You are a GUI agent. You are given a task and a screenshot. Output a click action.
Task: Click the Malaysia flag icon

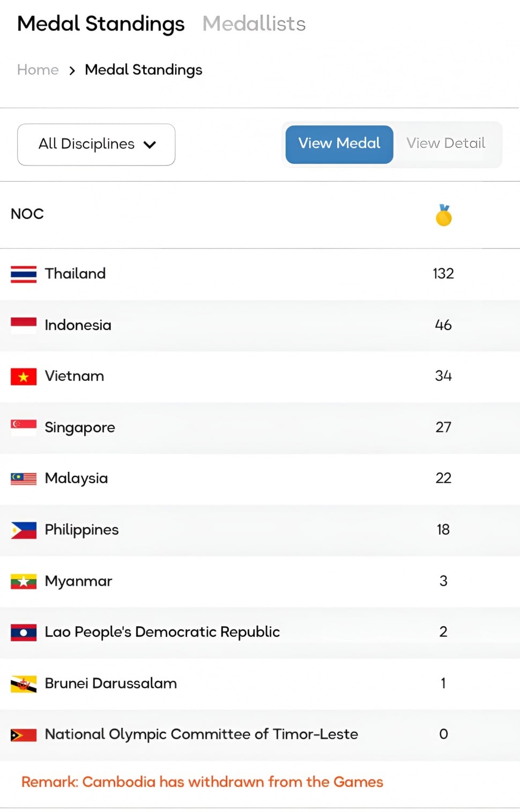[24, 478]
